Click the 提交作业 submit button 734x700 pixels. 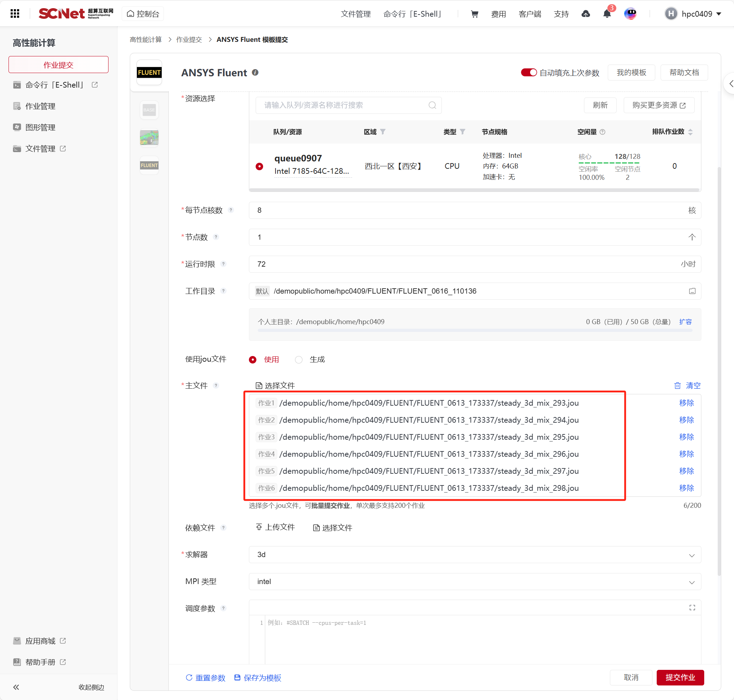click(x=680, y=678)
